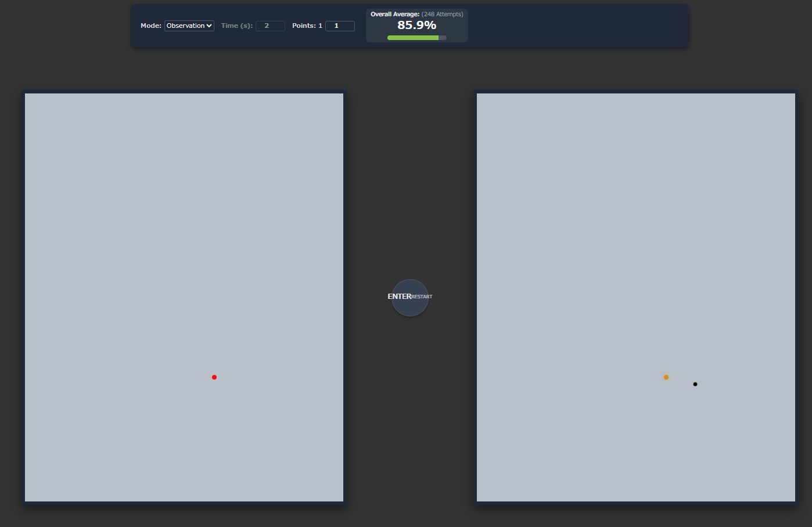This screenshot has width=812, height=527.
Task: Click the "Overall Average:" label
Action: 395,14
